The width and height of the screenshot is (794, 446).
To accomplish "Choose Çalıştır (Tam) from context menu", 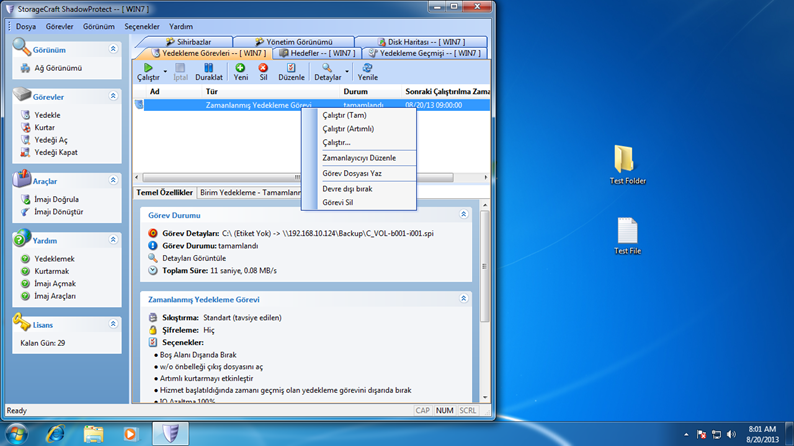I will [x=344, y=115].
